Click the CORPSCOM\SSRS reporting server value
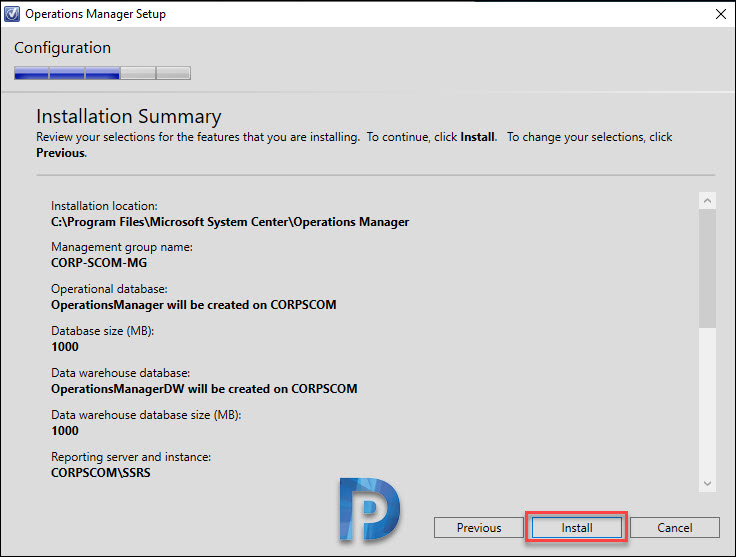 coord(101,473)
